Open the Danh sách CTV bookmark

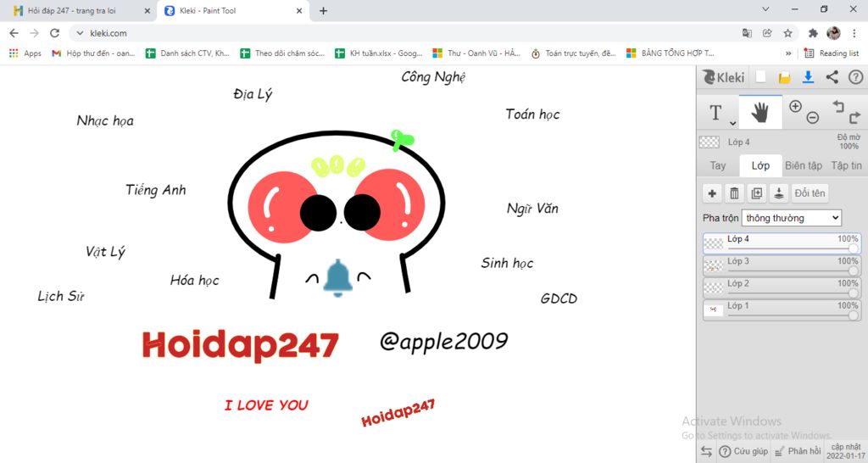point(187,53)
